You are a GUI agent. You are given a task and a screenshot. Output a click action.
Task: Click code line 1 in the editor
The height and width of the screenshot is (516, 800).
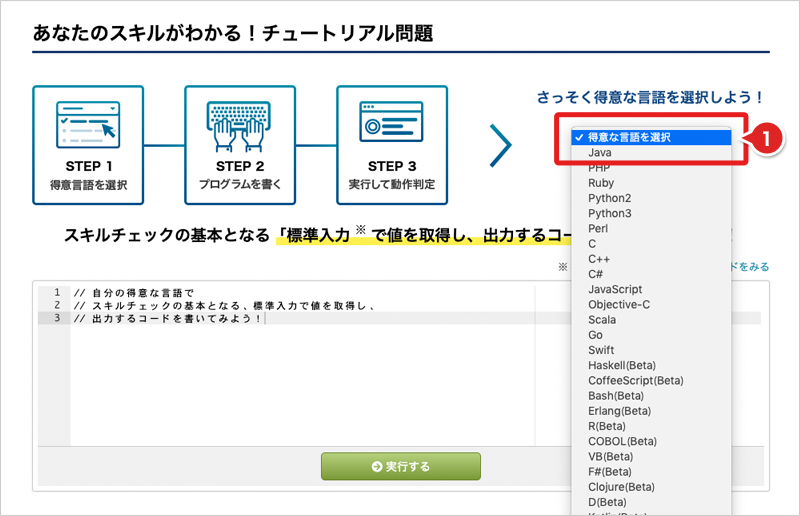click(x=134, y=293)
